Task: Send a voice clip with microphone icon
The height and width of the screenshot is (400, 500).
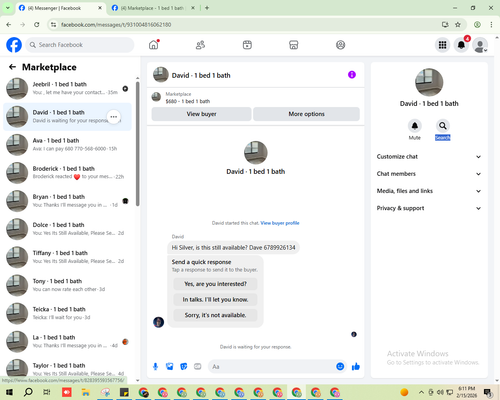Action: coord(155,367)
